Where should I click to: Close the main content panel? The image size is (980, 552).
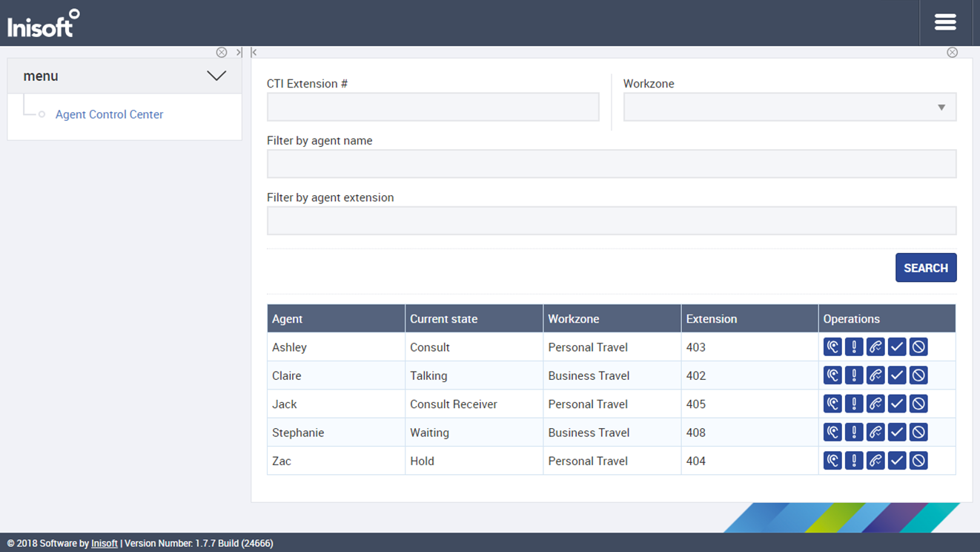(x=953, y=53)
